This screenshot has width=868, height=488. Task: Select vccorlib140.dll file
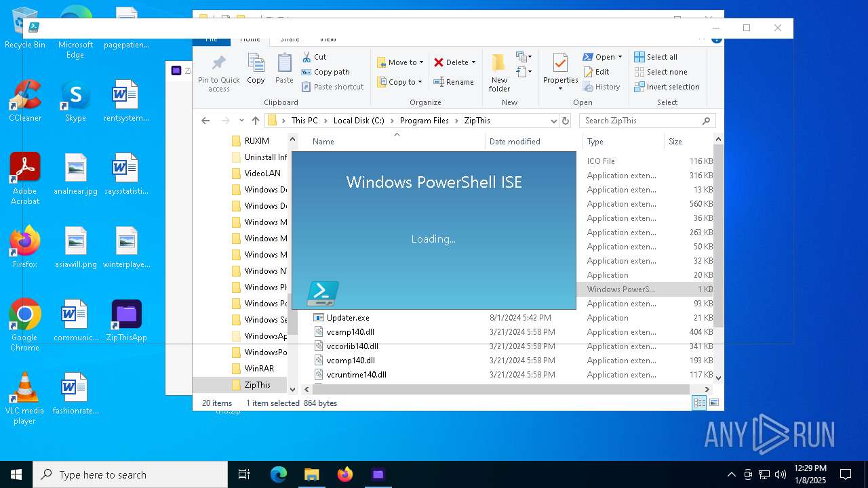[353, 346]
